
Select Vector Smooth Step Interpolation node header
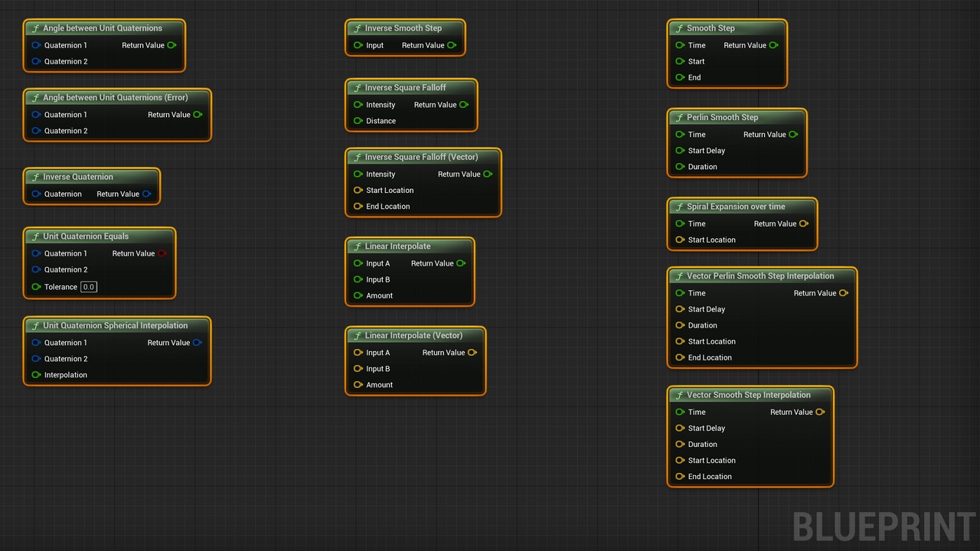pos(750,395)
